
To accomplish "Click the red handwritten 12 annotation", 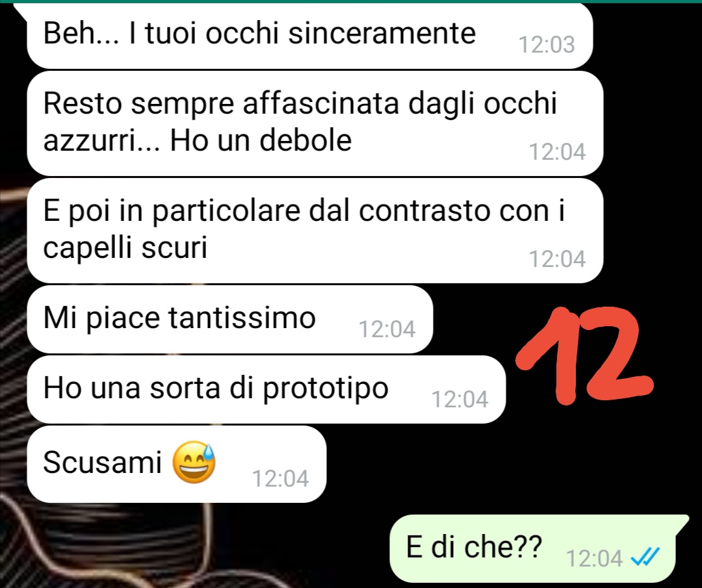I will coord(585,356).
